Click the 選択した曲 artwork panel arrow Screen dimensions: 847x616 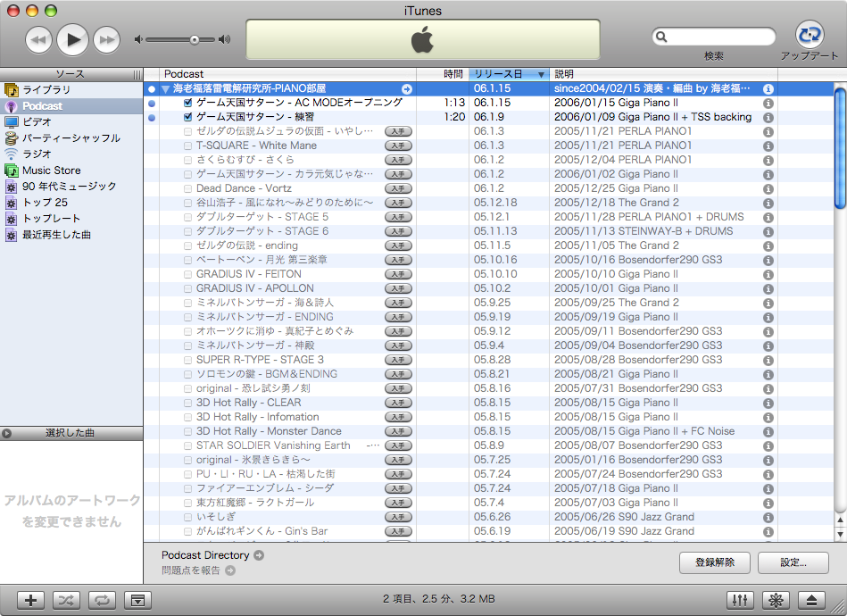point(6,433)
